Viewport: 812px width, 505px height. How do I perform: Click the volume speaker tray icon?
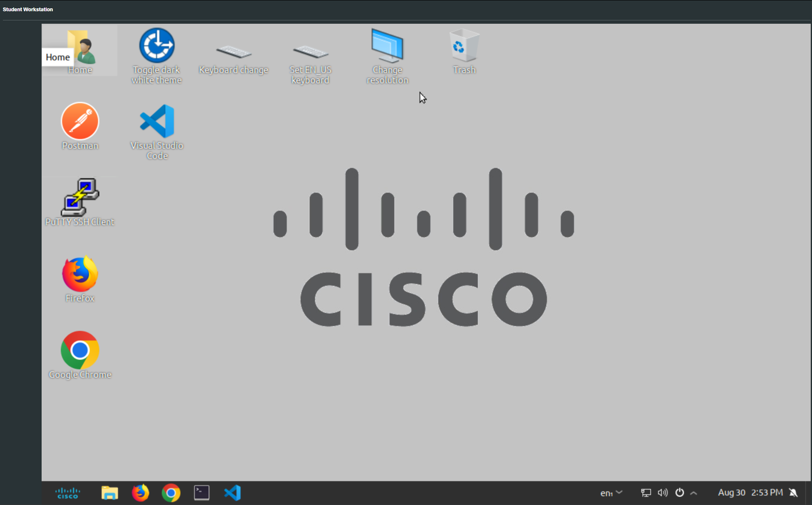tap(663, 493)
